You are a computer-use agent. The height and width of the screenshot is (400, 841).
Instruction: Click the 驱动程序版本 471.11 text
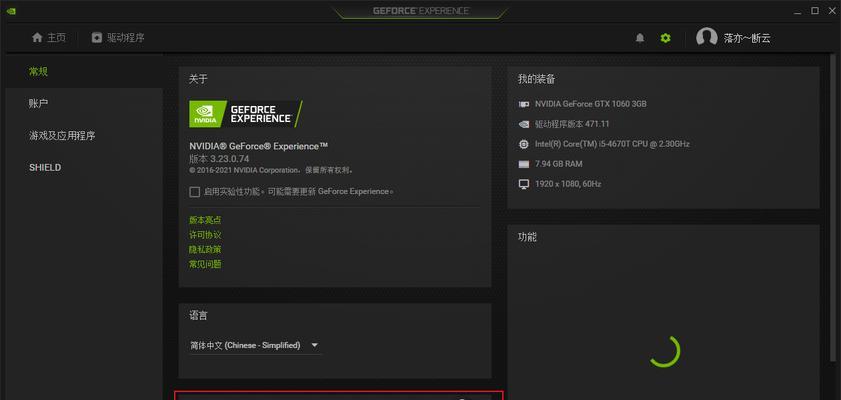(x=572, y=124)
